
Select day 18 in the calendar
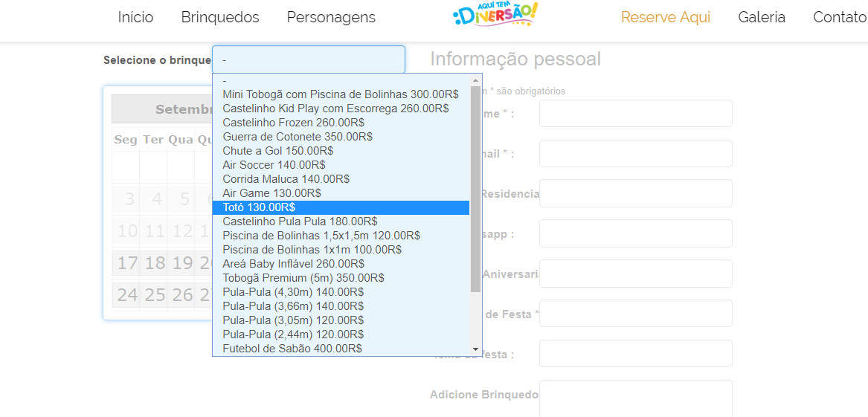155,263
